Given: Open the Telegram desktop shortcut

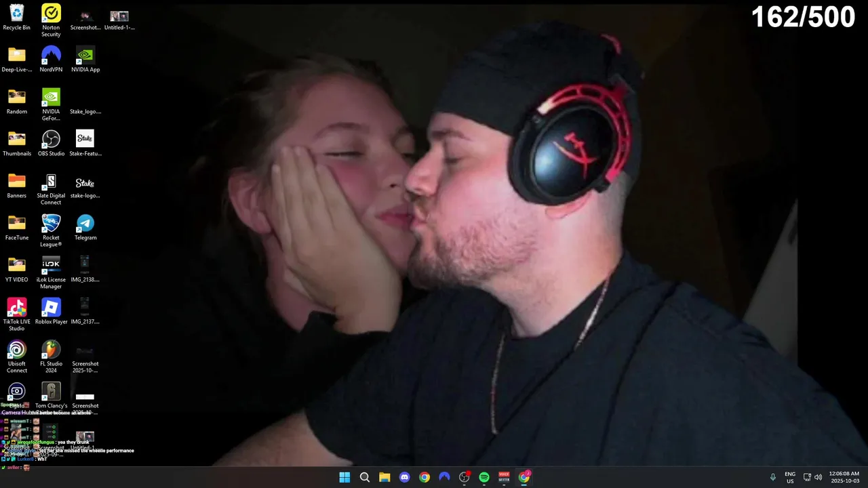Looking at the screenshot, I should 85,228.
